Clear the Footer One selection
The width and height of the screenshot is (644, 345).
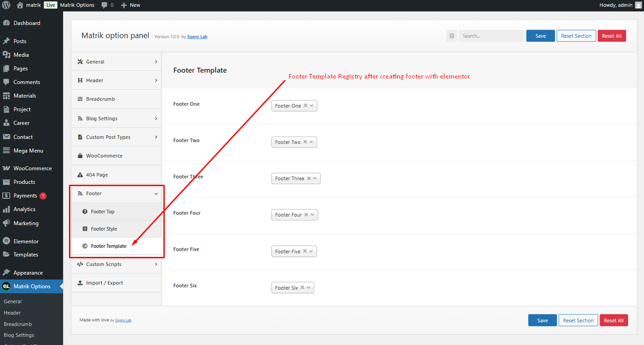point(305,105)
